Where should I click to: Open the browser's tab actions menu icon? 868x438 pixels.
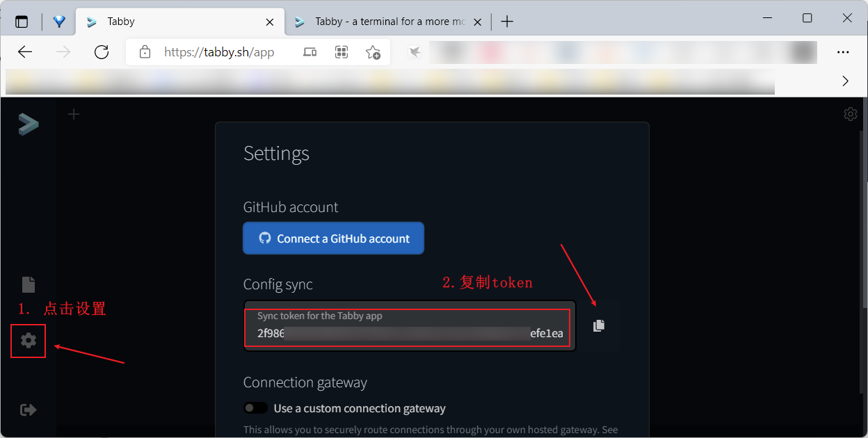[22, 22]
